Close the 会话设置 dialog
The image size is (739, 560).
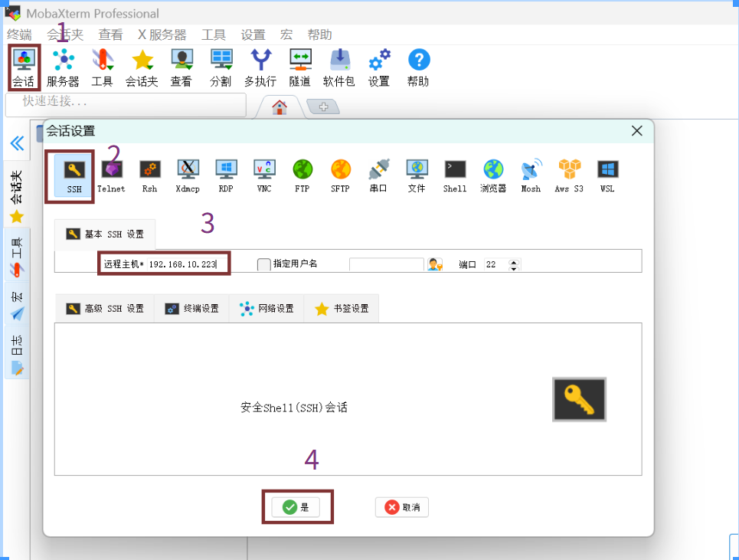pyautogui.click(x=636, y=130)
